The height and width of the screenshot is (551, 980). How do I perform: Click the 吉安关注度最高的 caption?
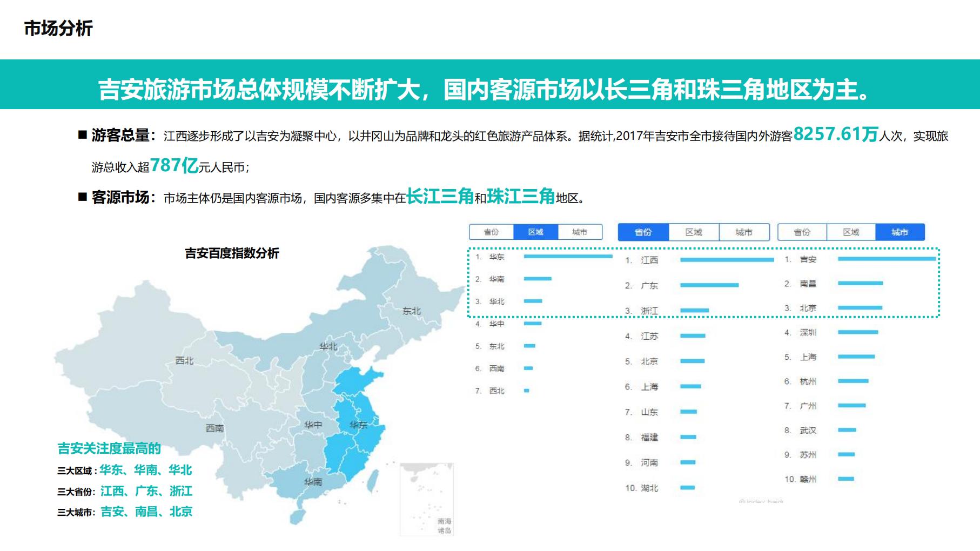109,448
